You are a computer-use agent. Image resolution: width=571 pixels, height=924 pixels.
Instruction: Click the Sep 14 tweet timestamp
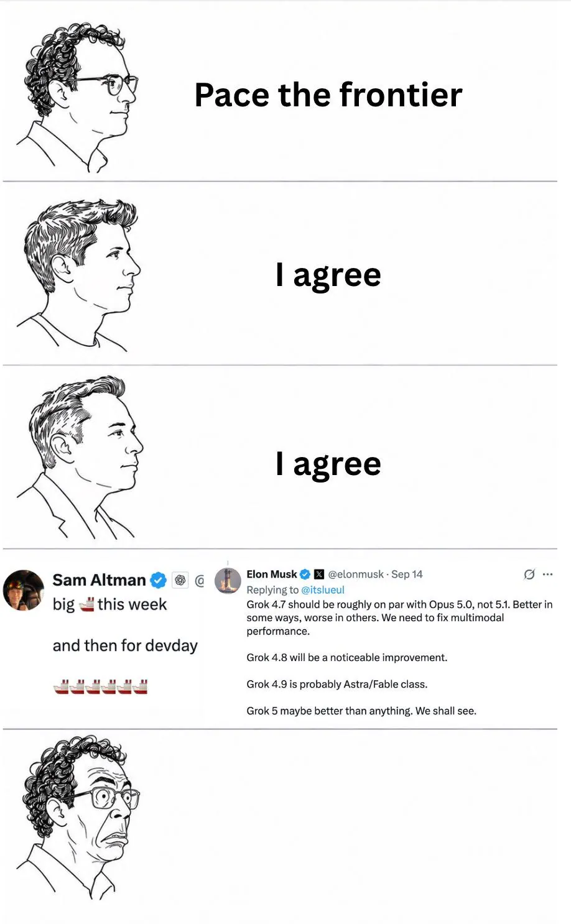point(407,574)
